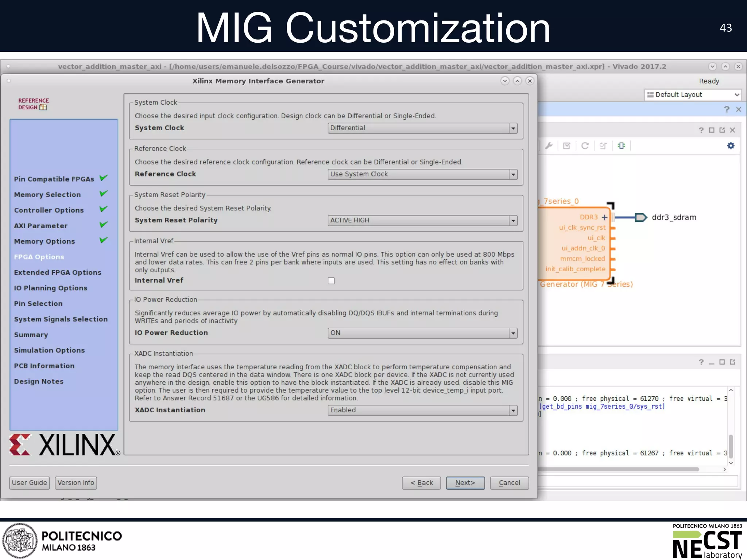747x560 pixels.
Task: Select the ddr3_sdram port arrow symbol
Action: 640,217
